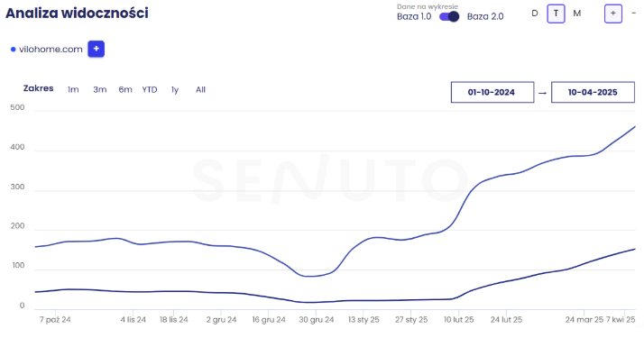
Task: Add a competitor domain with blue plus button
Action: click(97, 49)
